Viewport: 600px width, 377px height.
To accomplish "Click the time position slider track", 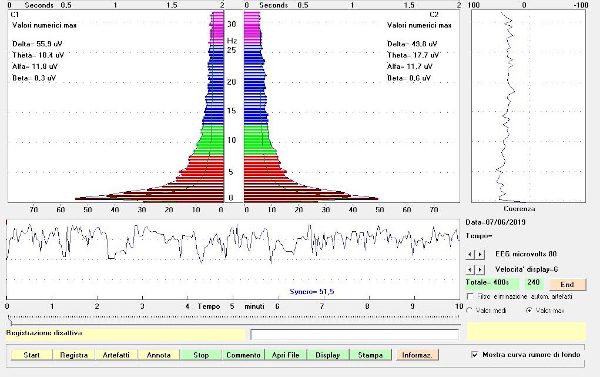I will point(233,318).
